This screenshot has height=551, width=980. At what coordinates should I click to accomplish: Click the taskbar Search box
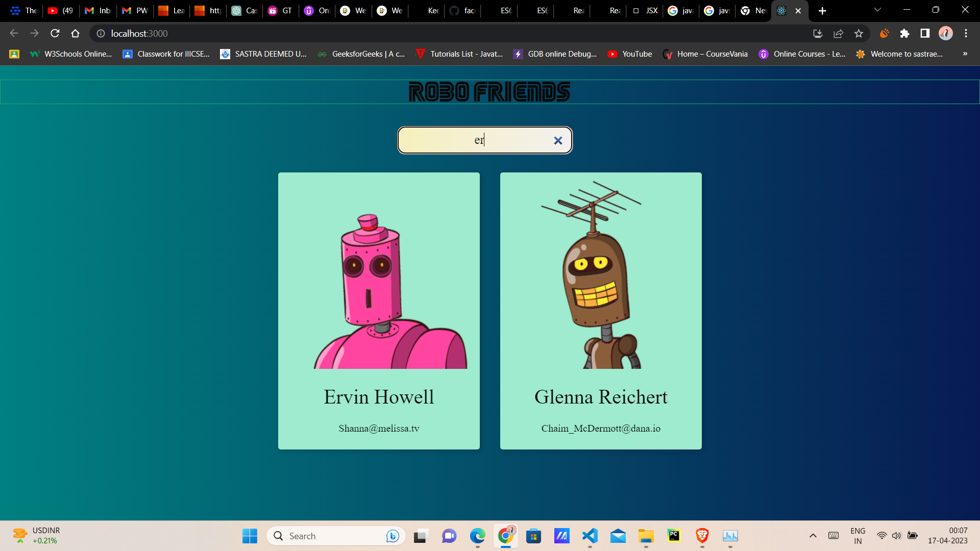coord(336,536)
